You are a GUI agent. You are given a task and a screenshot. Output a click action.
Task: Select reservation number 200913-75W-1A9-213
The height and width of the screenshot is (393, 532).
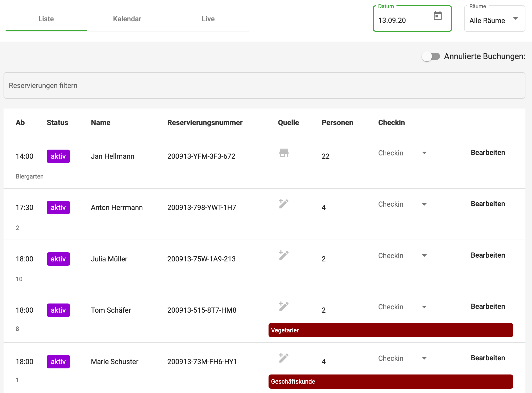201,259
